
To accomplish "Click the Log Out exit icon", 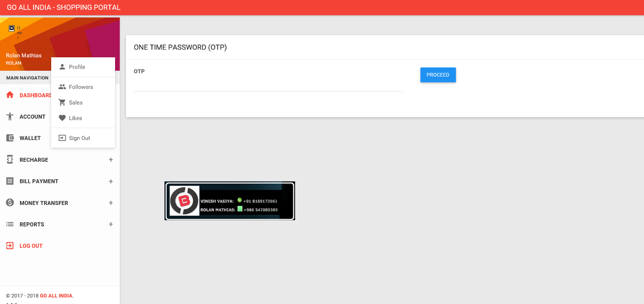I will [x=10, y=246].
